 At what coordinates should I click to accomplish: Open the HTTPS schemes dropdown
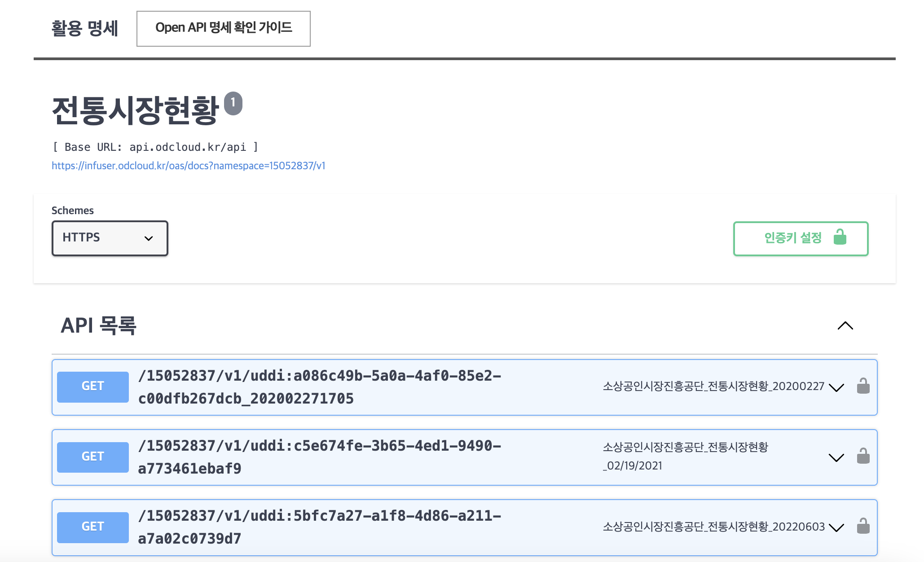(110, 238)
